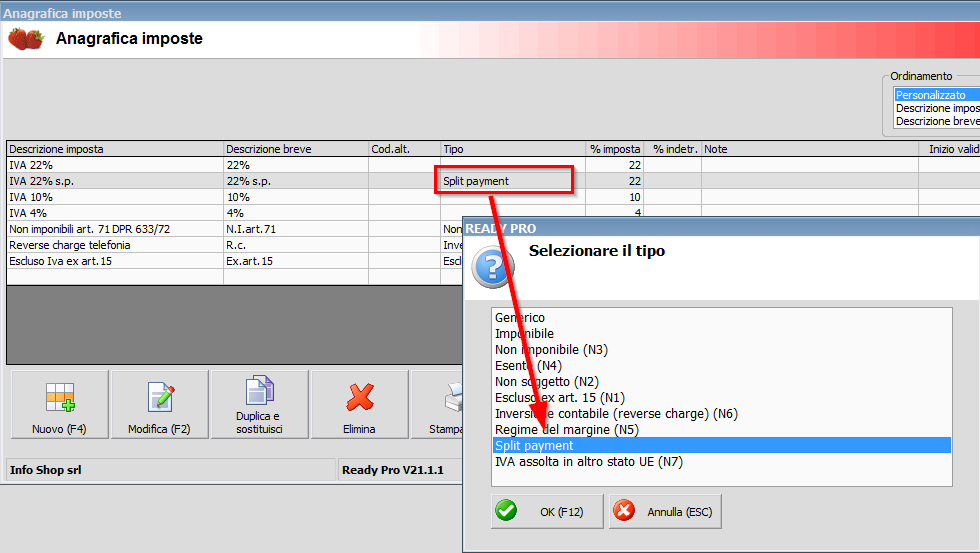Click the red X Elimina button
Viewport: 980px width, 553px height.
359,404
